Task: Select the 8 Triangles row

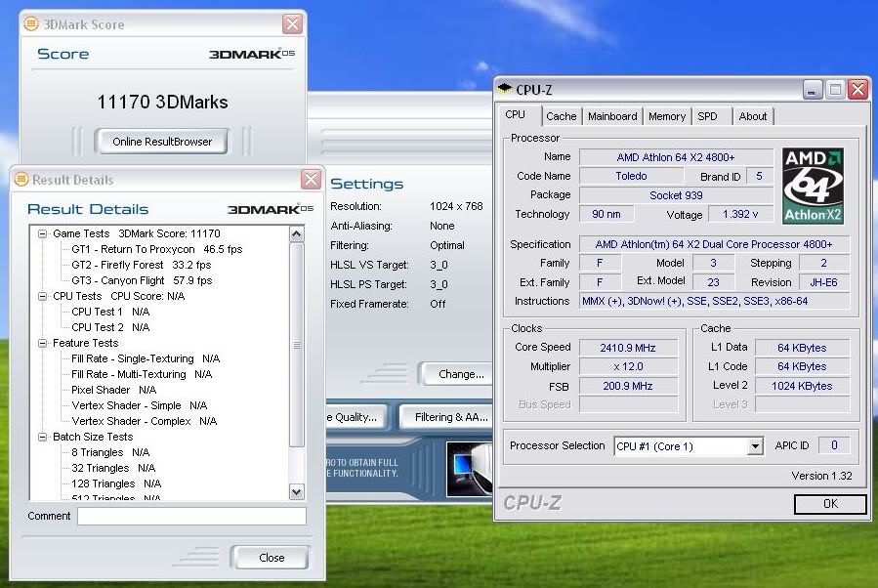Action: (x=110, y=453)
